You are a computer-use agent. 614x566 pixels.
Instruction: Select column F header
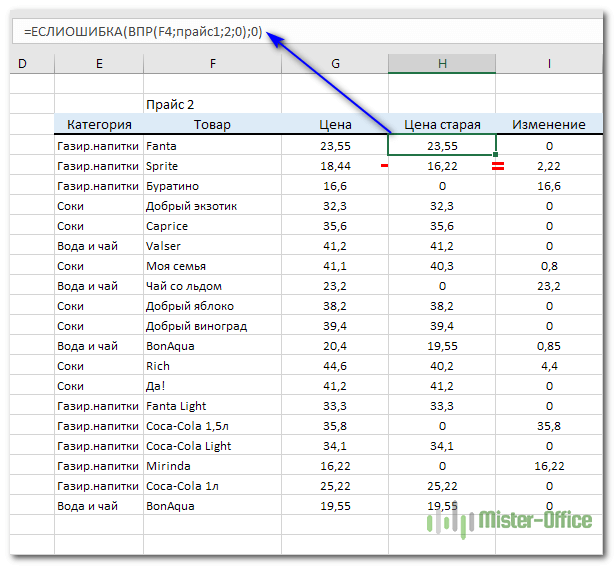[x=213, y=63]
